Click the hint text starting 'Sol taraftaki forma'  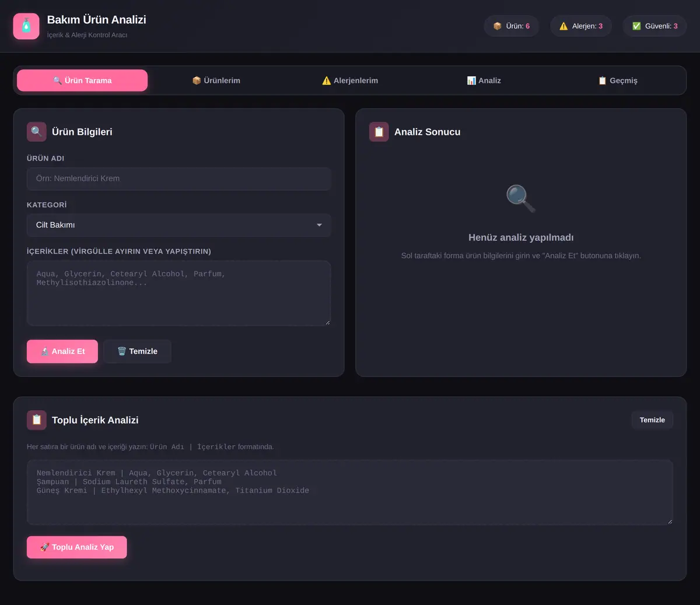[x=521, y=256]
